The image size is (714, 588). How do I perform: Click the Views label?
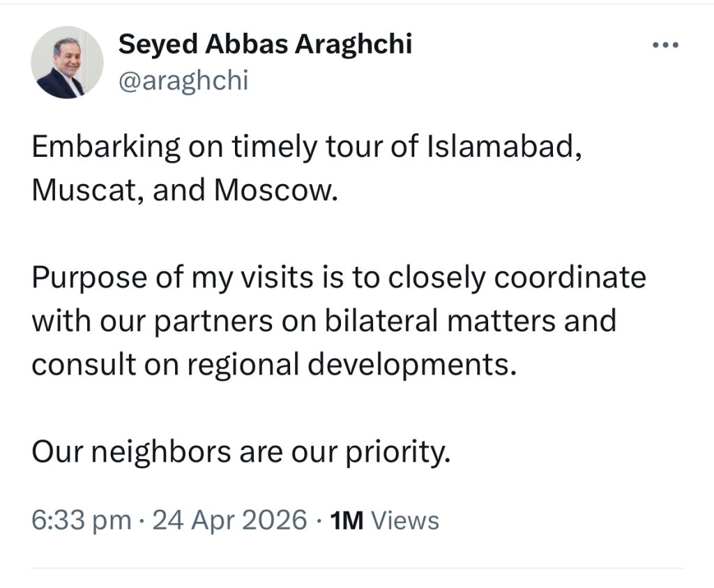point(405,520)
